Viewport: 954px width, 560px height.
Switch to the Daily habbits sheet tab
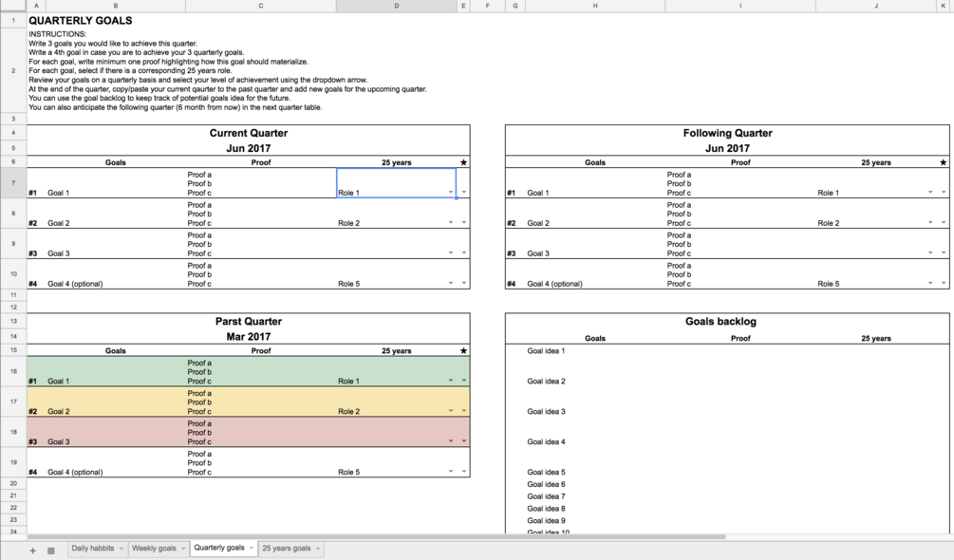[92, 549]
